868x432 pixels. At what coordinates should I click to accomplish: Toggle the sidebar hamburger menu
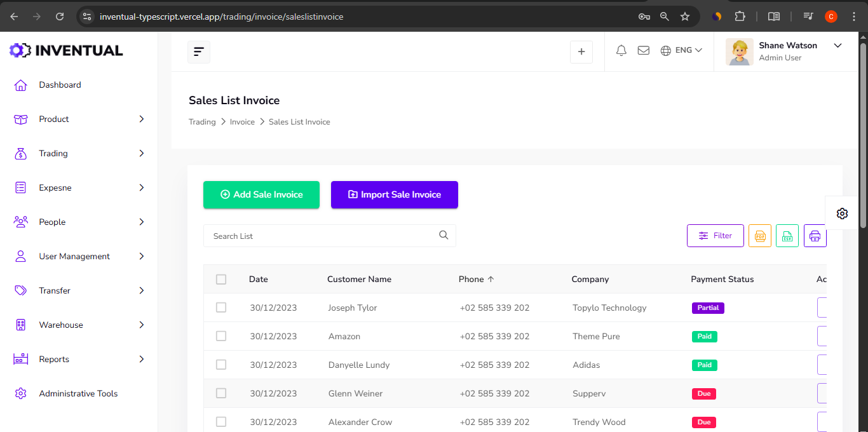[199, 51]
